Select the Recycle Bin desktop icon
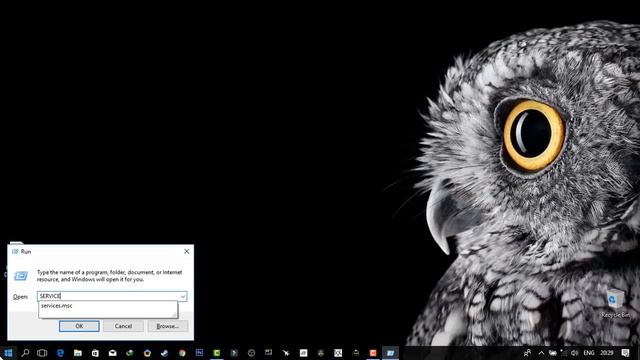 click(615, 303)
